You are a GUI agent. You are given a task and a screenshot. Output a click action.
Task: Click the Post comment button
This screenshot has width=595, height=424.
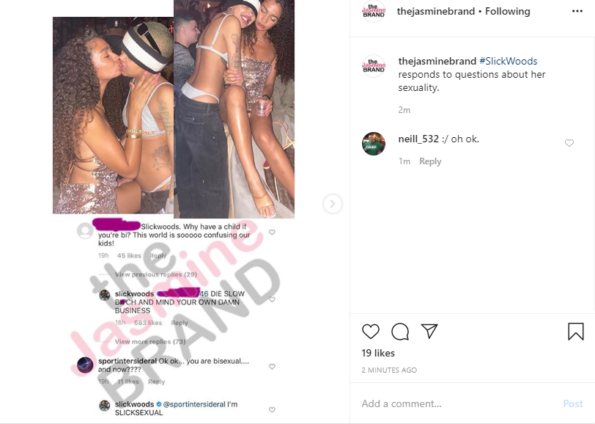[x=573, y=404]
